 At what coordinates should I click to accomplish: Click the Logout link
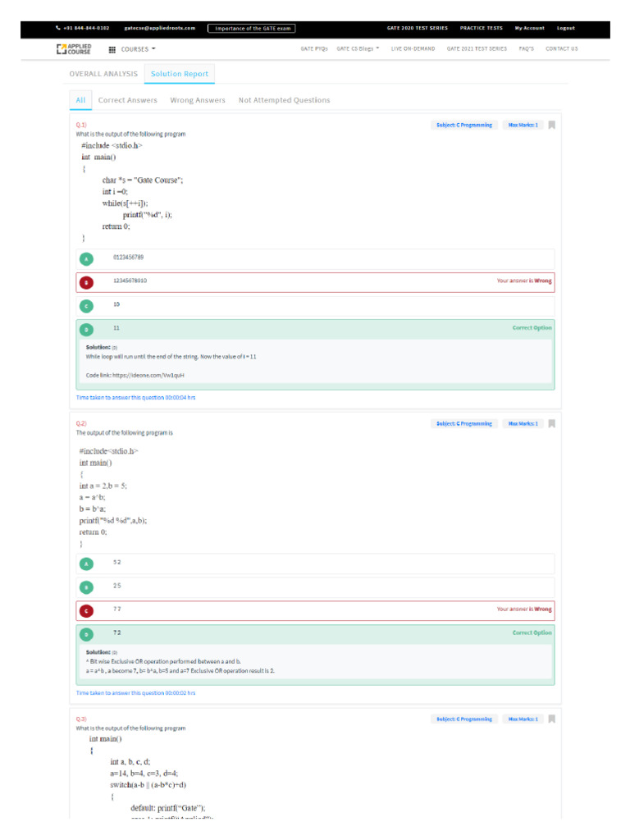point(566,28)
